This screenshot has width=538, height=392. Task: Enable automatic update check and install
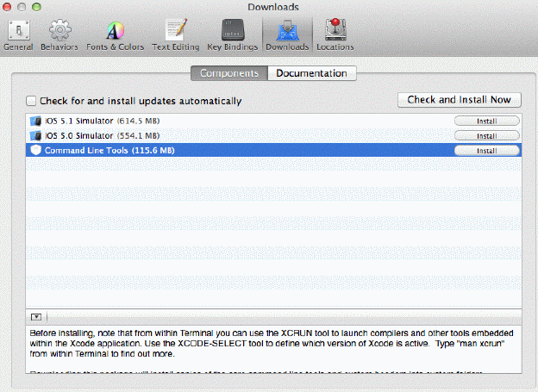32,101
